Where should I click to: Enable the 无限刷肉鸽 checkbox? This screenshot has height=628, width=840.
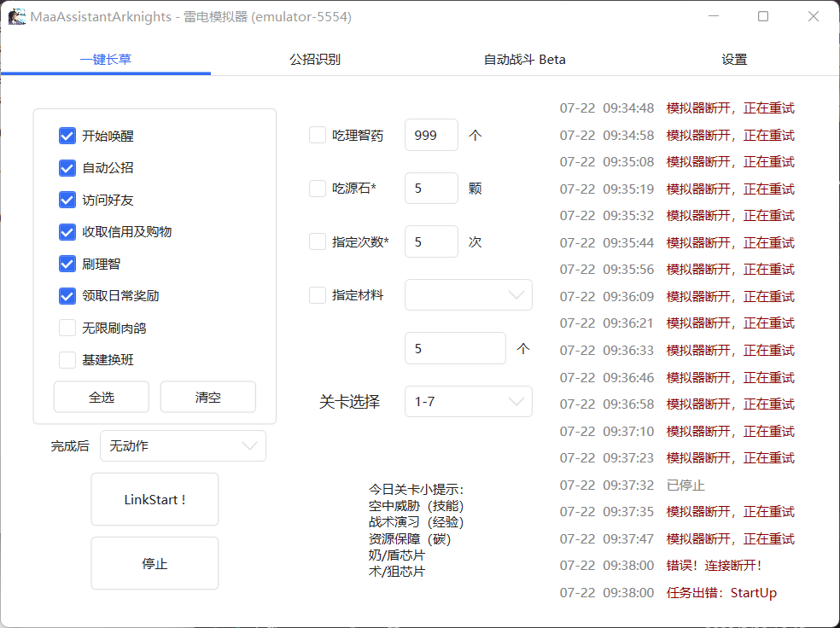point(67,328)
